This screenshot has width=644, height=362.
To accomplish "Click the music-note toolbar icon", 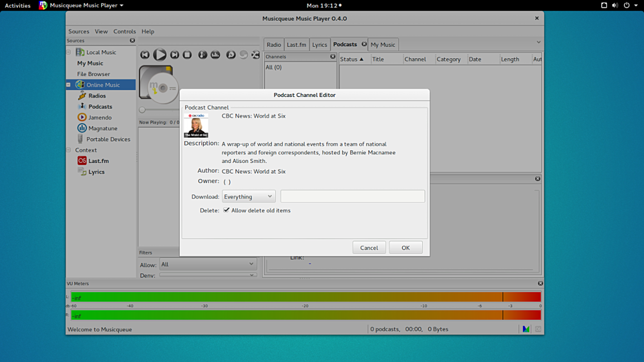I will 203,55.
